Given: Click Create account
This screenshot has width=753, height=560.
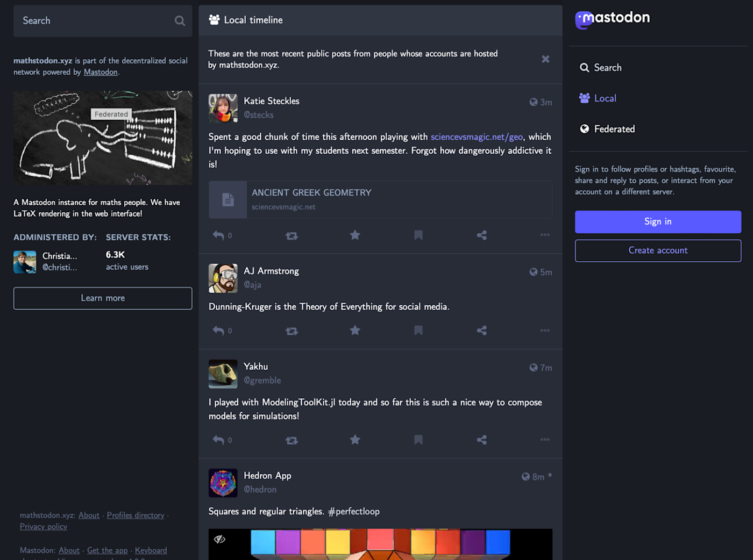Looking at the screenshot, I should click(658, 250).
